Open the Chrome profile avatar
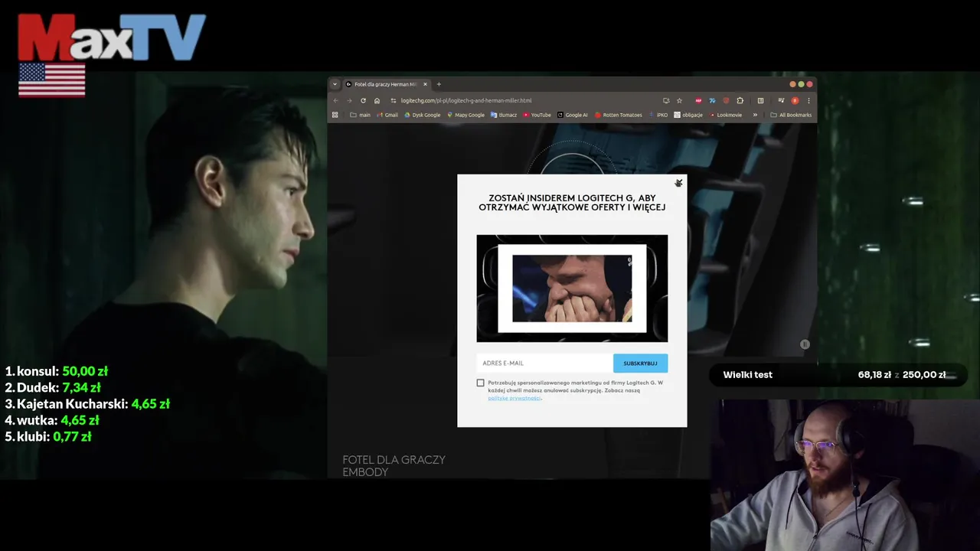Viewport: 980px width, 551px height. 795,100
